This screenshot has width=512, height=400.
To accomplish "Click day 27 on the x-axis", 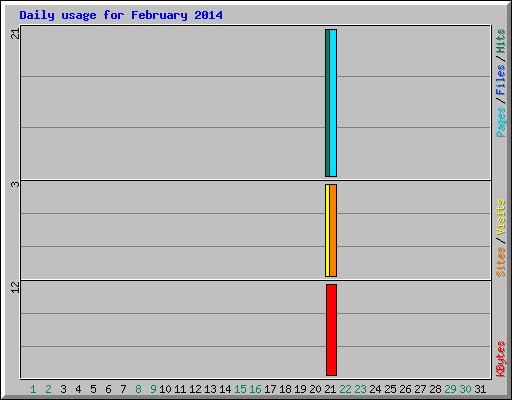I will [x=420, y=389].
